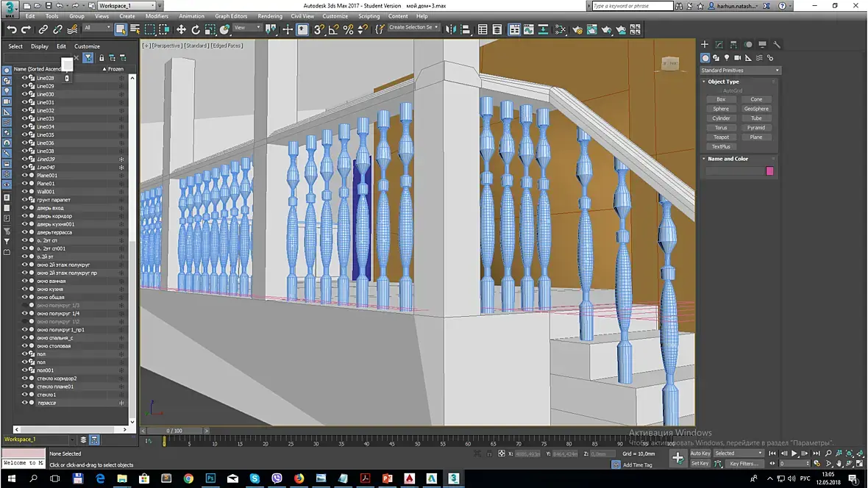The width and height of the screenshot is (868, 488).
Task: Open the Standard Primitives dropdown
Action: (x=739, y=71)
